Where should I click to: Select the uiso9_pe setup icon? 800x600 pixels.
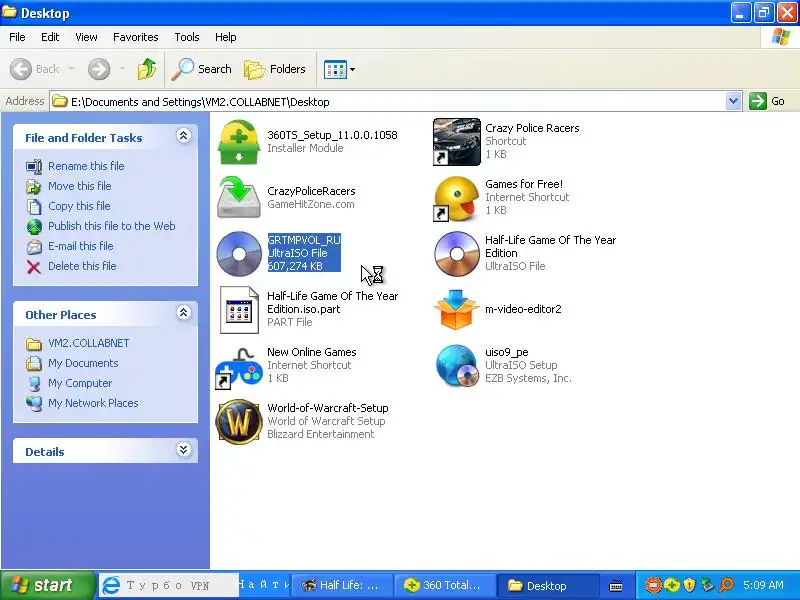[457, 366]
